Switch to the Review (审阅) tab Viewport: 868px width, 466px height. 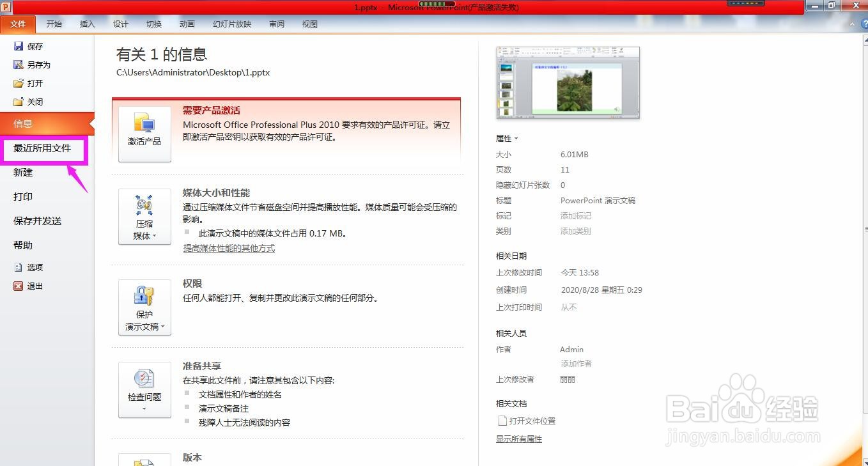[x=277, y=24]
